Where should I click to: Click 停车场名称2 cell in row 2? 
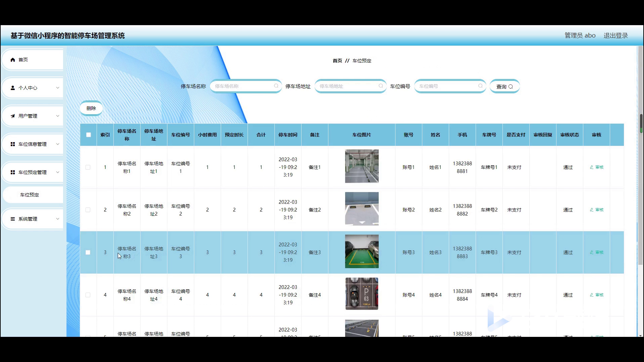127,210
